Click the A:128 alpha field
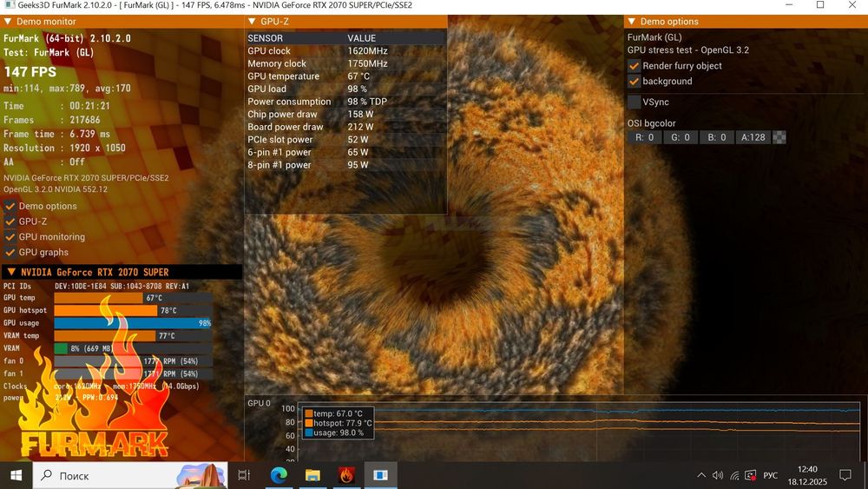This screenshot has width=868, height=489. pos(753,137)
